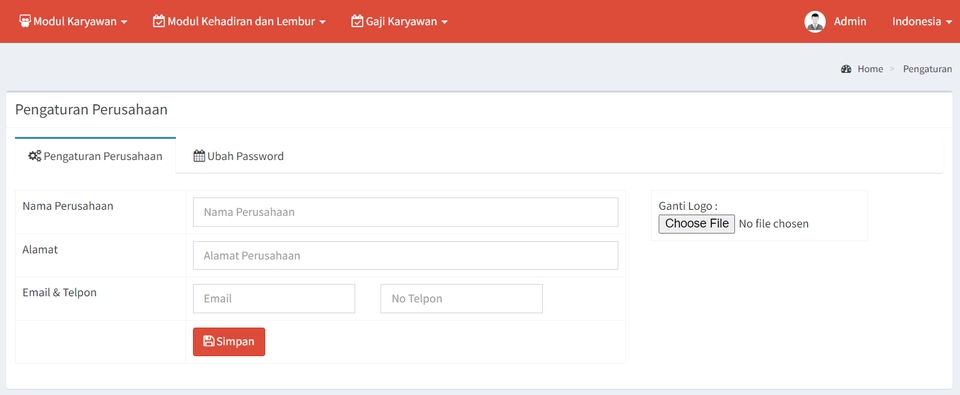Click the gears icon on Pengaturan Perusahaan tab
Viewport: 960px width, 395px height.
point(35,156)
